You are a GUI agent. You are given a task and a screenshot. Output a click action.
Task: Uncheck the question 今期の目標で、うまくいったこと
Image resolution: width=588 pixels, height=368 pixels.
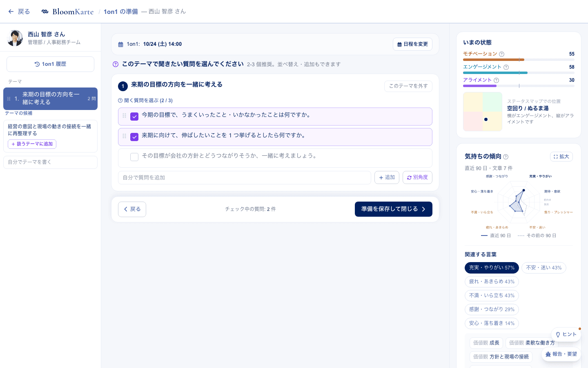pyautogui.click(x=134, y=117)
